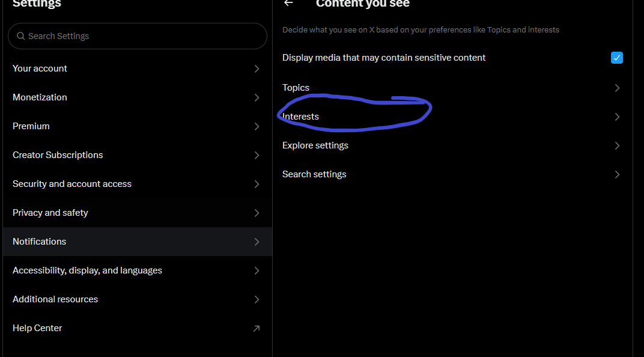The image size is (644, 357).
Task: Open Search settings option
Action: (452, 175)
